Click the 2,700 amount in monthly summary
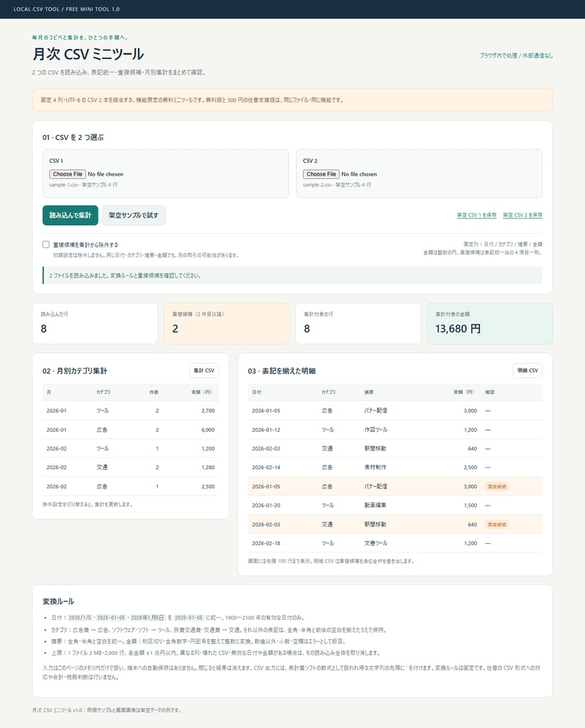Image resolution: width=585 pixels, height=728 pixels. click(208, 411)
